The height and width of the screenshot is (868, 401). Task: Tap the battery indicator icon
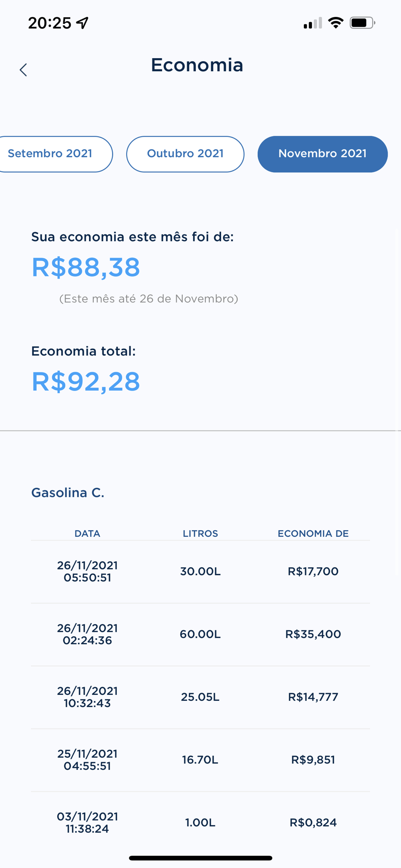(x=362, y=23)
